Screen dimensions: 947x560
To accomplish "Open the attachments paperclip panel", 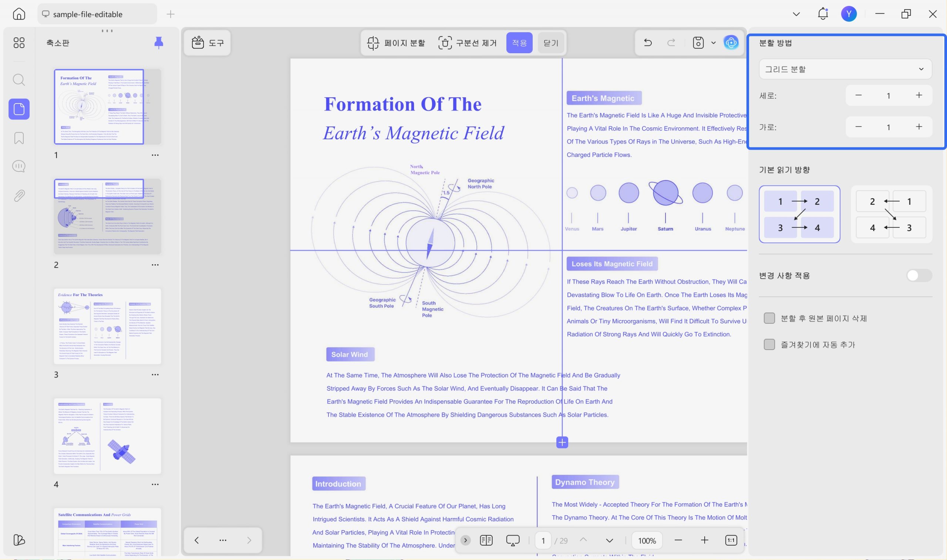I will tap(19, 196).
